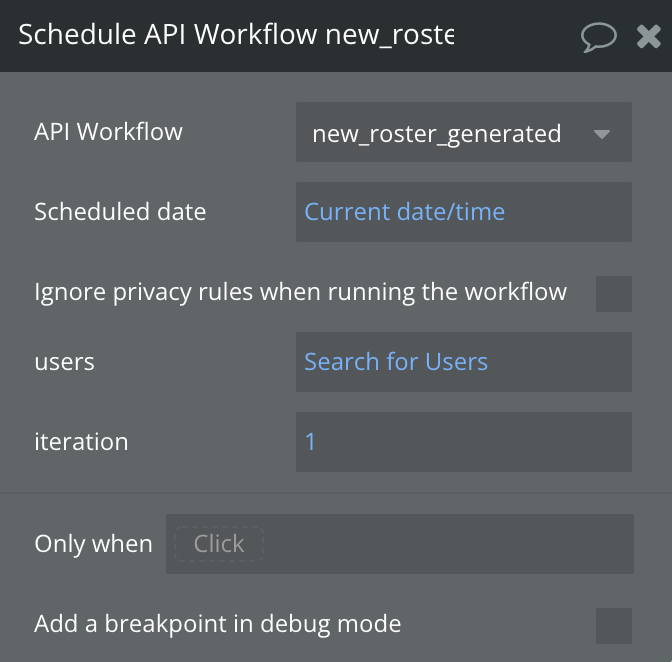672x662 pixels.
Task: Click the Scheduled date Current date/time expression
Action: pos(405,212)
